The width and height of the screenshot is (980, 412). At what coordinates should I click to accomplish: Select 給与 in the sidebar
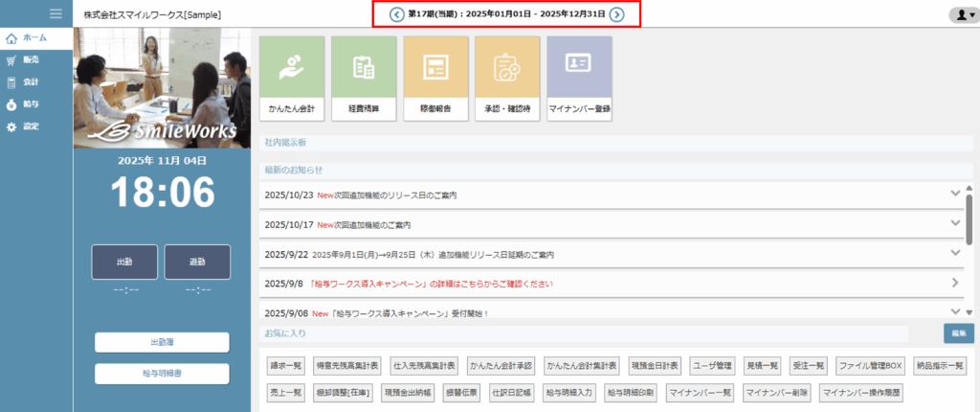point(31,103)
